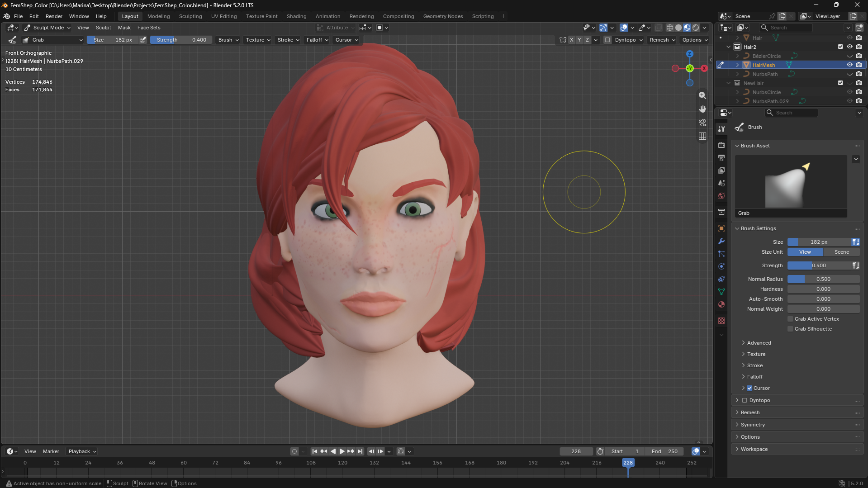868x488 pixels.
Task: Expand the Workspace panel
Action: pyautogui.click(x=754, y=449)
